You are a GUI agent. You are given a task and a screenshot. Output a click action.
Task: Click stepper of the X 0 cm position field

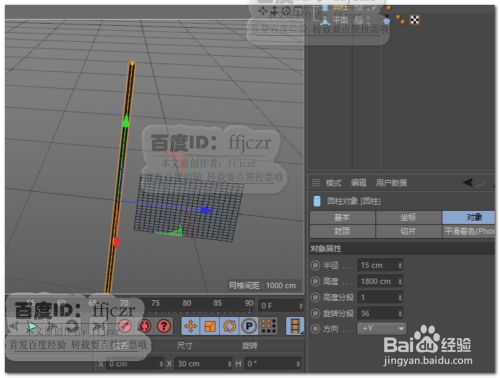pyautogui.click(x=161, y=364)
